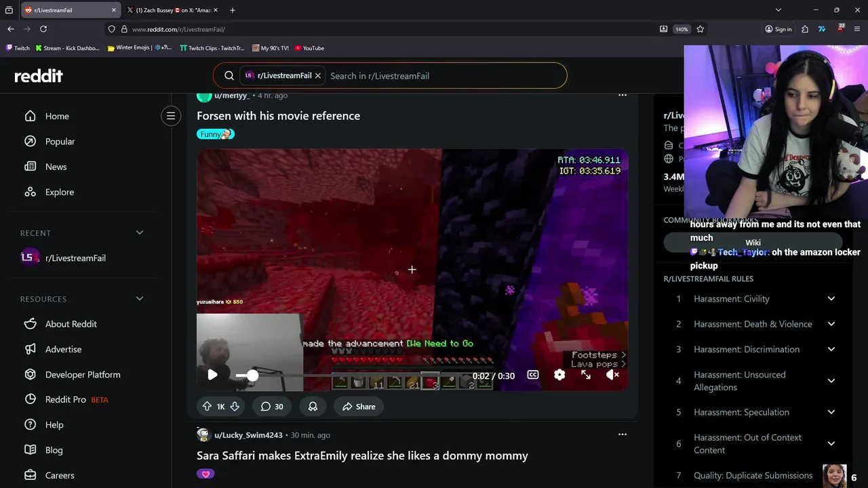Open the My 90's TV bookmark
868x488 pixels.
[x=270, y=48]
